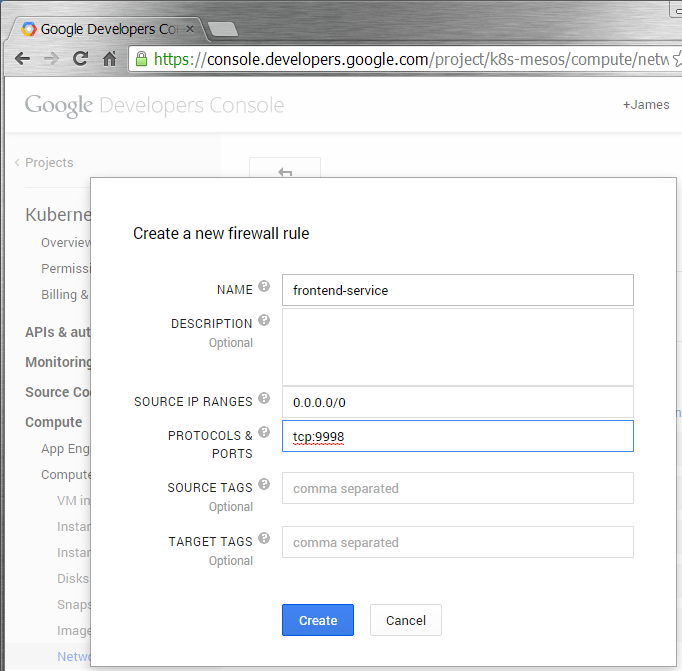Image resolution: width=682 pixels, height=671 pixels.
Task: Go to browser home page icon
Action: (x=109, y=59)
